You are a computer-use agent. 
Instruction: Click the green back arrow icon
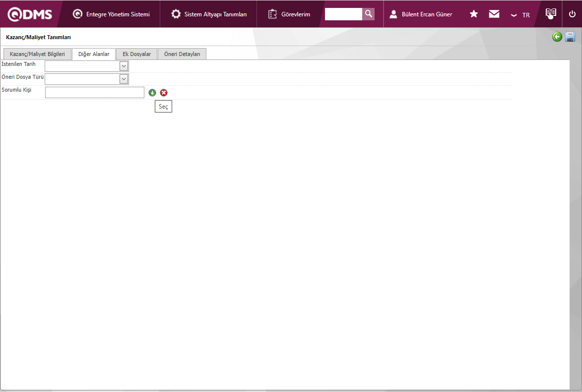tap(557, 37)
